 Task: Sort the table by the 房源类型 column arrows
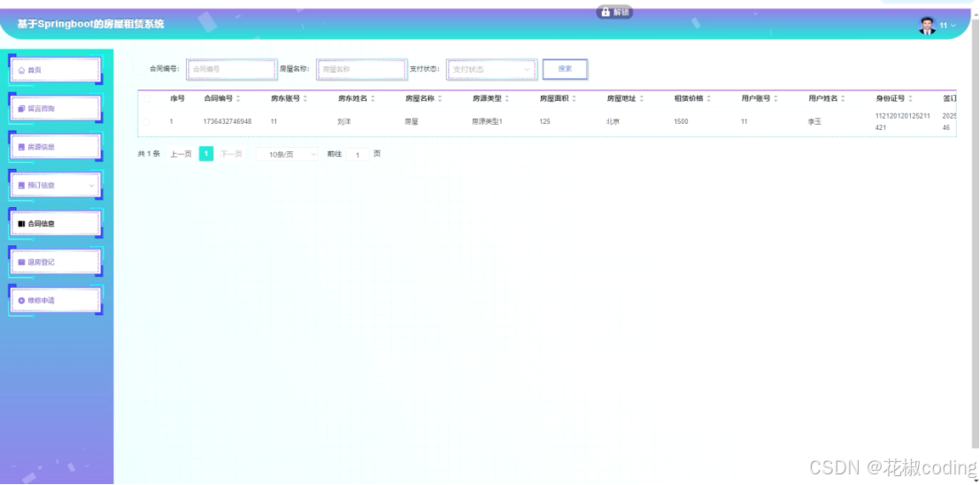tap(507, 99)
